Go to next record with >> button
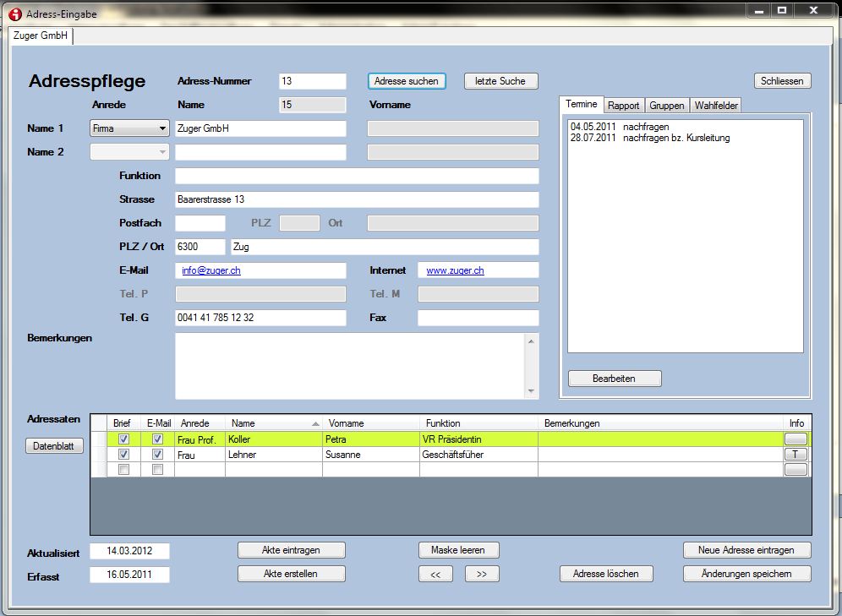Screen dimensions: 842x616 point(482,574)
